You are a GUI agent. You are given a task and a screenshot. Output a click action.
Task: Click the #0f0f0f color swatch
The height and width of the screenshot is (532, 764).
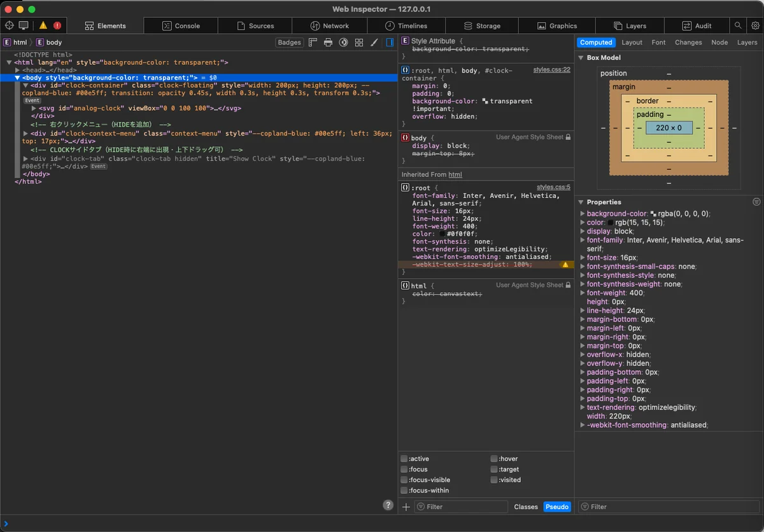[x=442, y=234]
